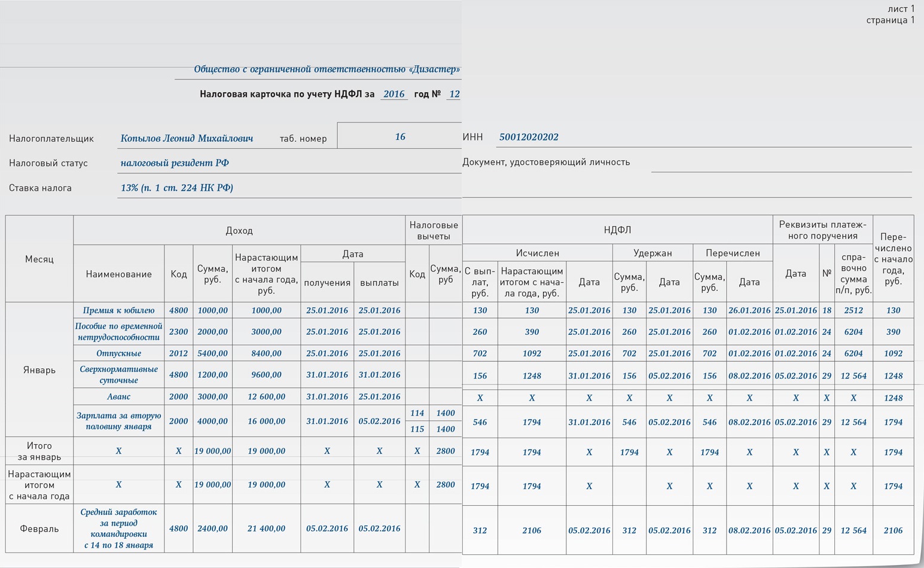This screenshot has height=568, width=924.
Task: Click 'страница 1' page label
Action: (891, 20)
